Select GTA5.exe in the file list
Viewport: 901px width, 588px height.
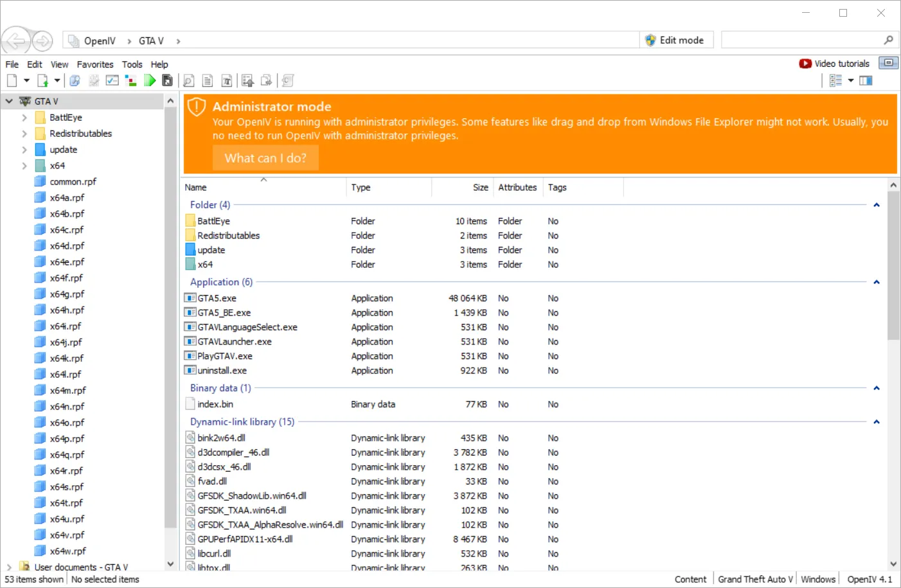(217, 298)
